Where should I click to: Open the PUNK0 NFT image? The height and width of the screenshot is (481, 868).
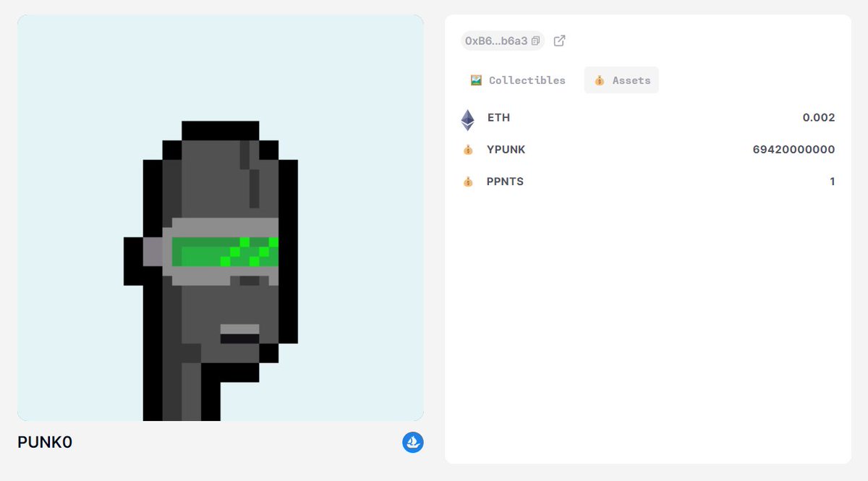click(x=220, y=218)
